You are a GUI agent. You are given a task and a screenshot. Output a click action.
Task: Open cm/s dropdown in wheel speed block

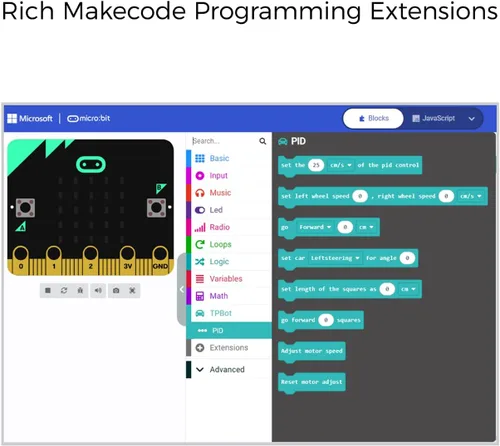[x=471, y=196]
